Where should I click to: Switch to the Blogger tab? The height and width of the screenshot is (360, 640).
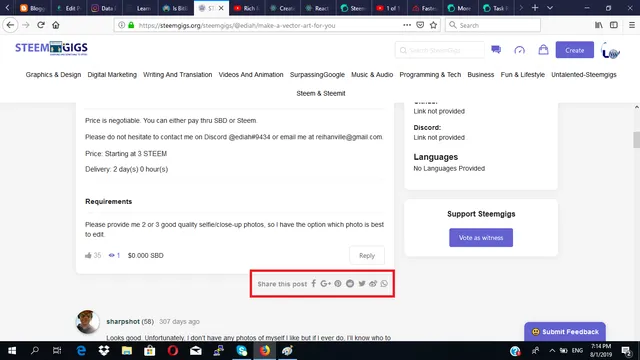(32, 8)
